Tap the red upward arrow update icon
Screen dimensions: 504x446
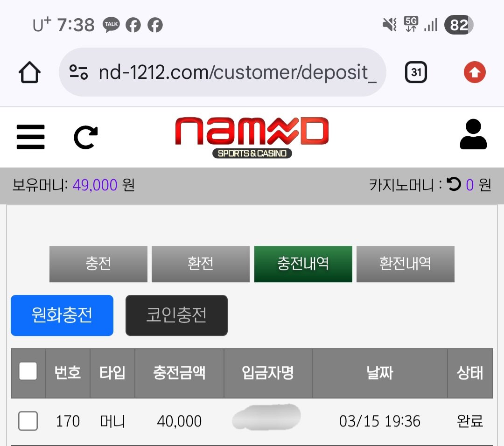coord(475,72)
